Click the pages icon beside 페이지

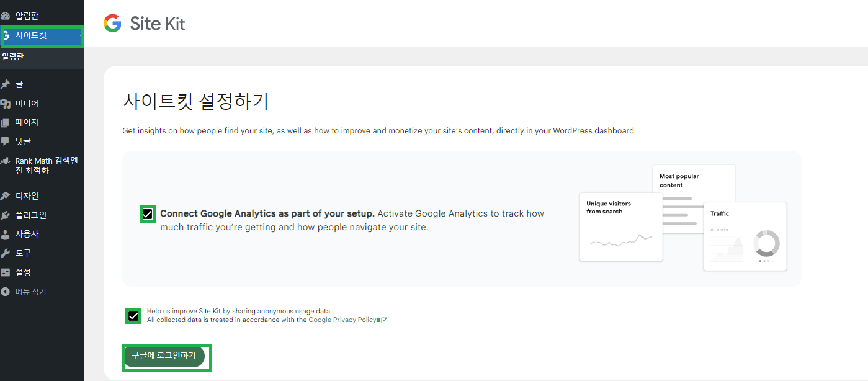pyautogui.click(x=5, y=122)
